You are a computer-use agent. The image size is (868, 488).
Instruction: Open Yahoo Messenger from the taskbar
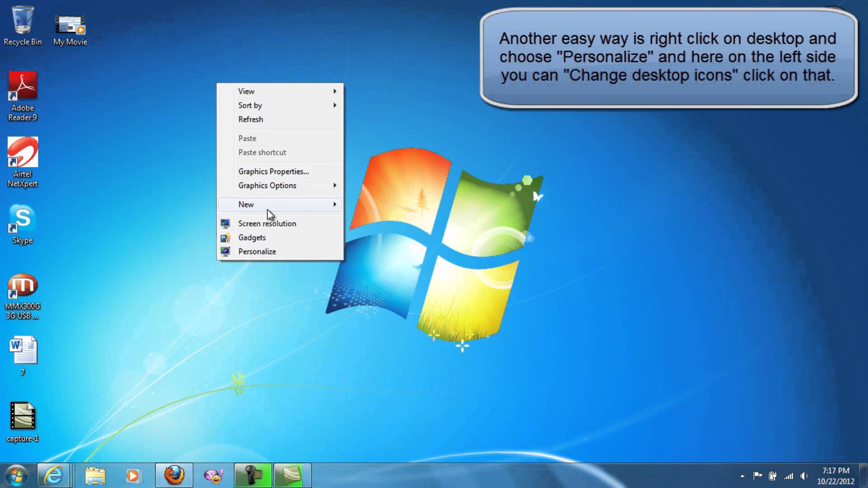pos(213,475)
